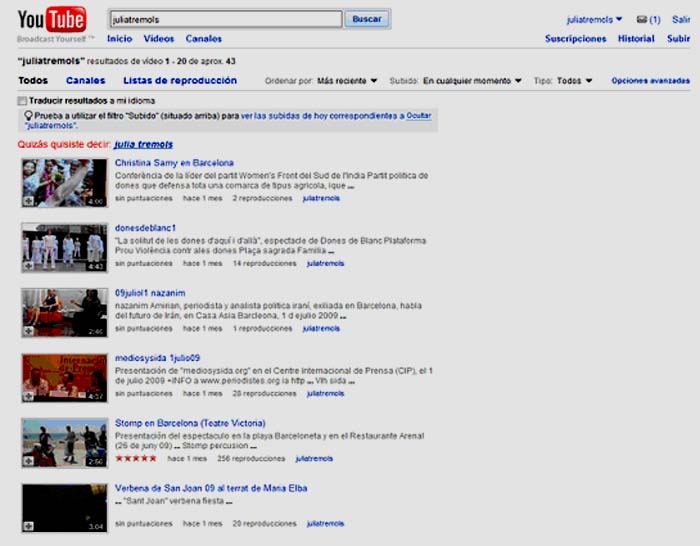The image size is (700, 546).
Task: Switch to Canales results tab
Action: click(86, 80)
